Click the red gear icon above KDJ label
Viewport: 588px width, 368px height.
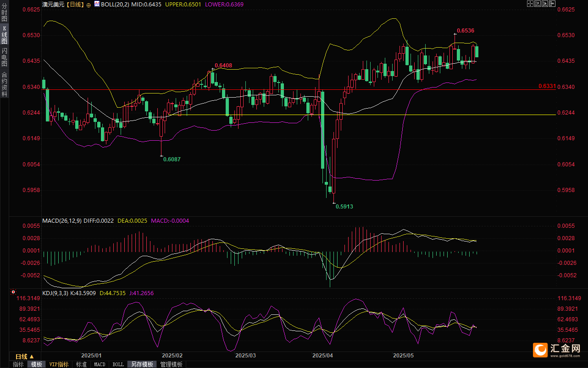[13, 291]
